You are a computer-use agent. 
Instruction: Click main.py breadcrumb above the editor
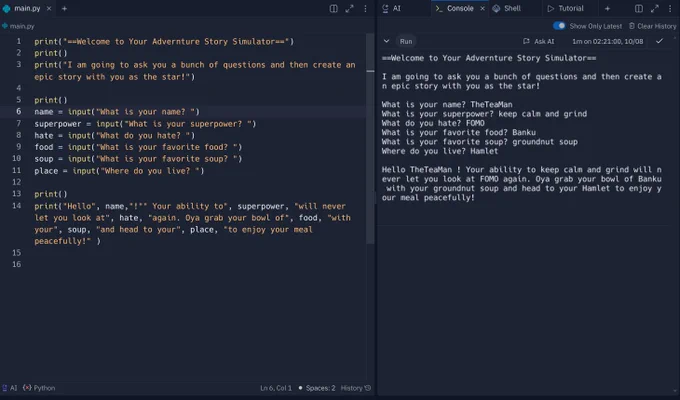click(x=18, y=26)
